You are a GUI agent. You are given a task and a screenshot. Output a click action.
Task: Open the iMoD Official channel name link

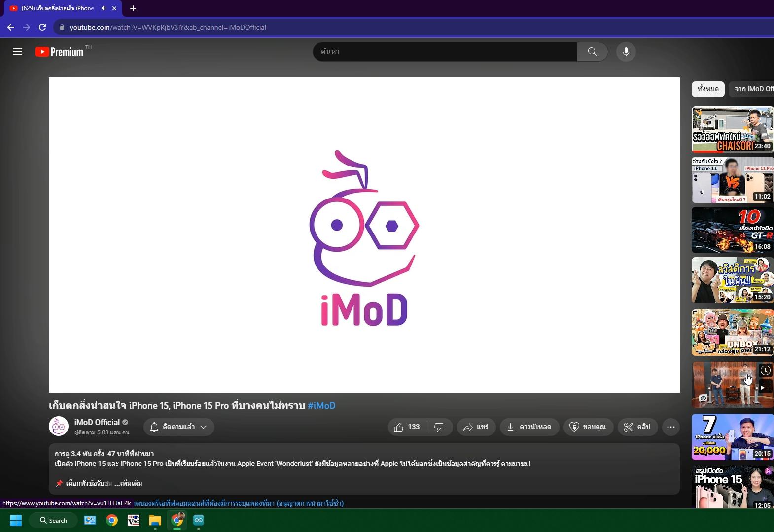(x=97, y=422)
